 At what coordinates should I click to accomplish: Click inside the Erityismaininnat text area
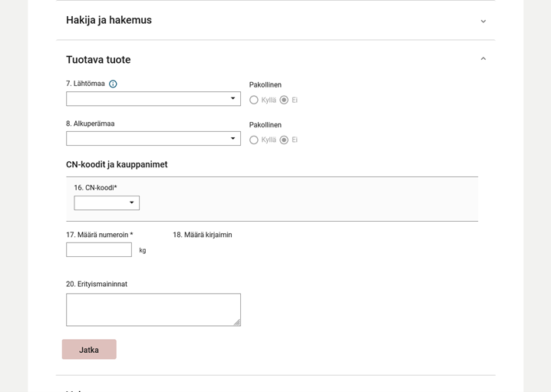[152, 309]
